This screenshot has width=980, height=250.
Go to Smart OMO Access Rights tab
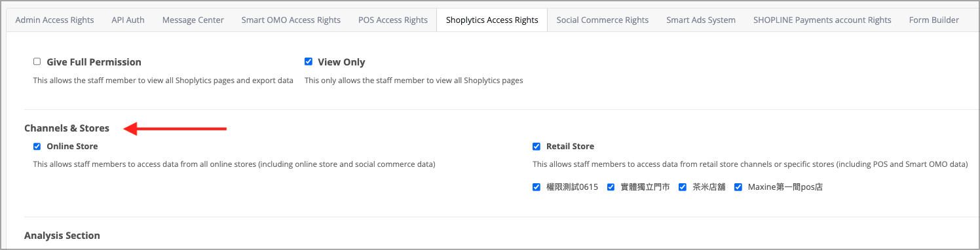pyautogui.click(x=291, y=20)
